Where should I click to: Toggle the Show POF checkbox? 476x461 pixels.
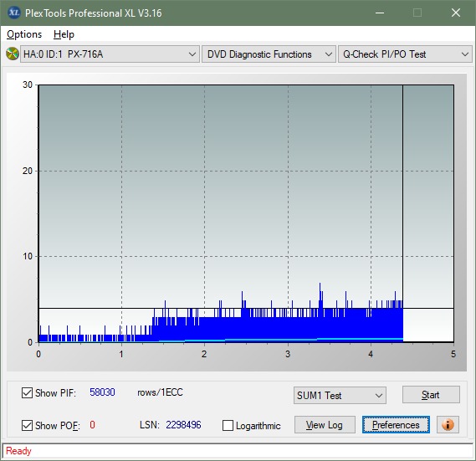point(27,425)
